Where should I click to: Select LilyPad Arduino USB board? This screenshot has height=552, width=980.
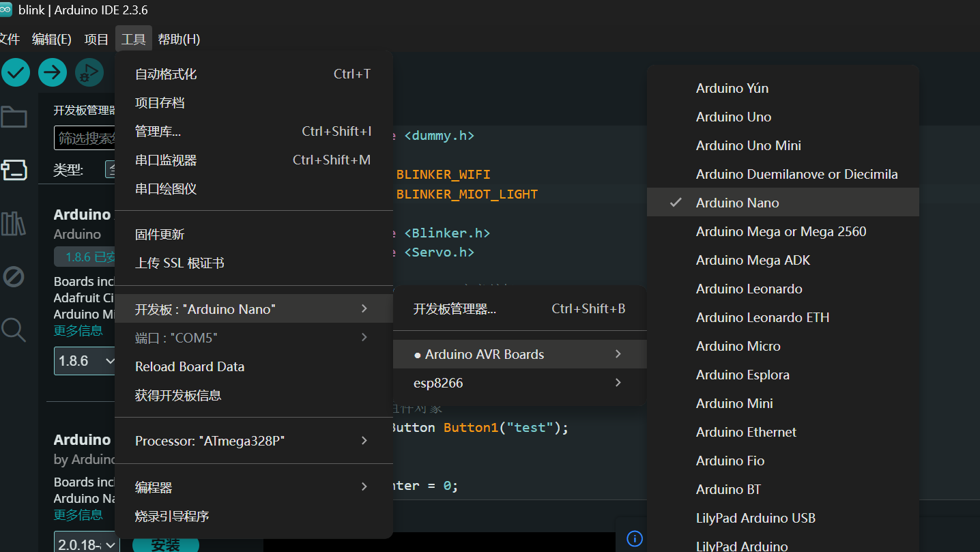point(783,518)
